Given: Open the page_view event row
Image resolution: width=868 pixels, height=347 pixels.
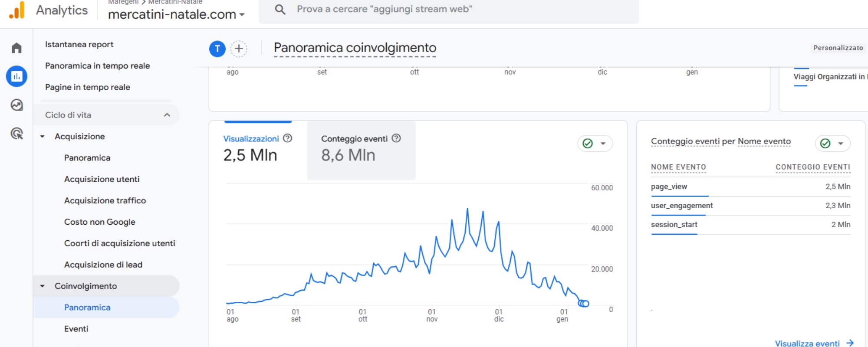Looking at the screenshot, I should pyautogui.click(x=669, y=187).
